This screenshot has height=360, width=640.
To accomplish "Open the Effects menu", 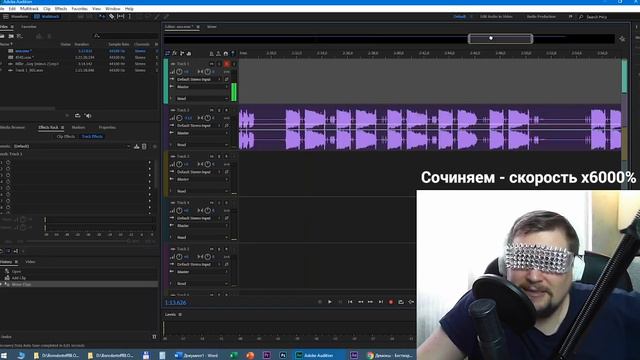I will coord(61,9).
